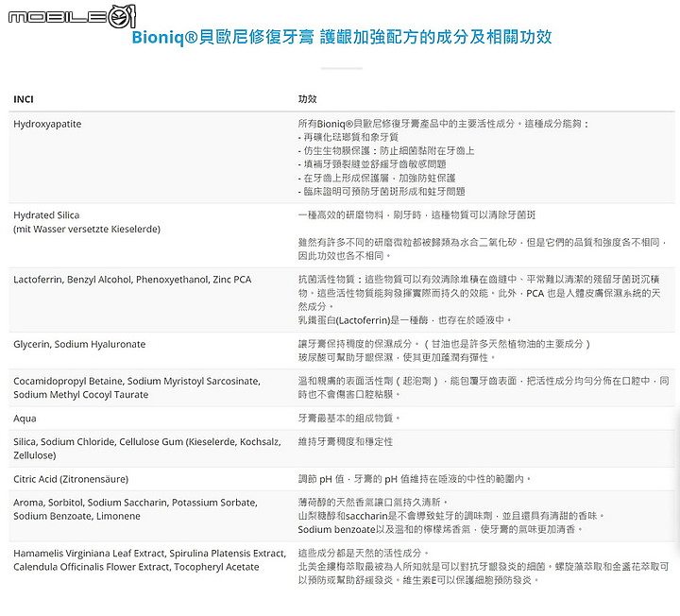
Task: Select the Hydrated Silica ingredient text
Action: pos(46,215)
